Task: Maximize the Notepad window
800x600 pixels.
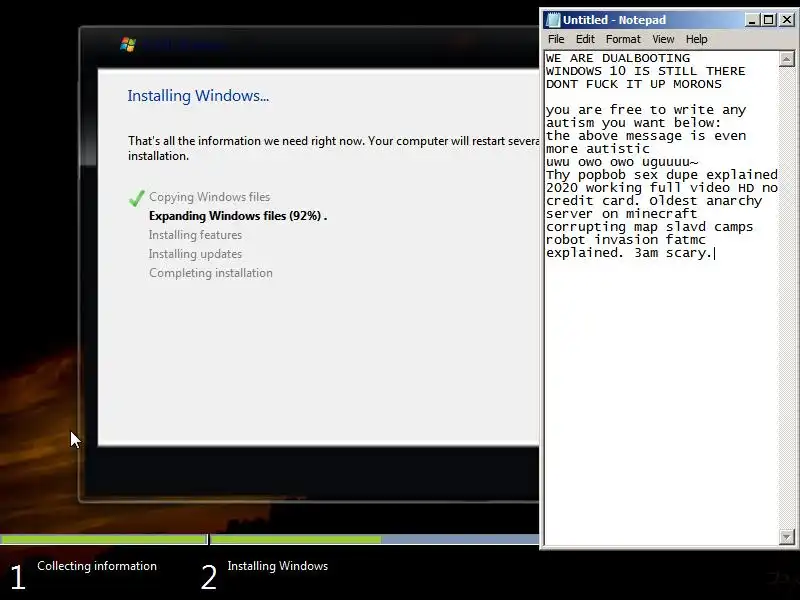Action: point(768,20)
